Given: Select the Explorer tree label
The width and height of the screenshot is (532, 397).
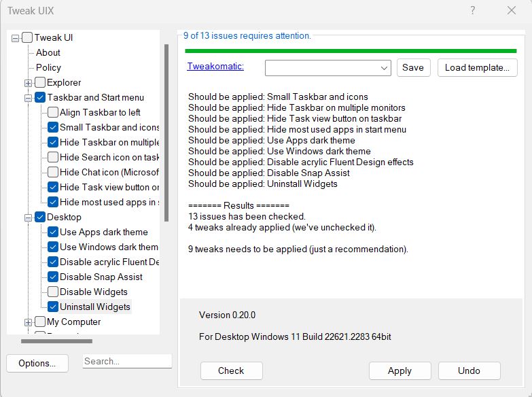Looking at the screenshot, I should 64,82.
